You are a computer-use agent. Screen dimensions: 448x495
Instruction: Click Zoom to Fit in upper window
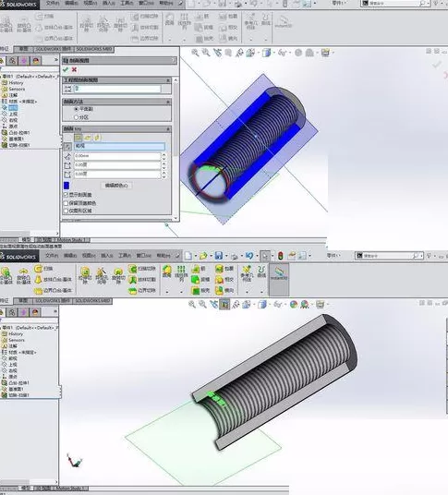[x=195, y=53]
